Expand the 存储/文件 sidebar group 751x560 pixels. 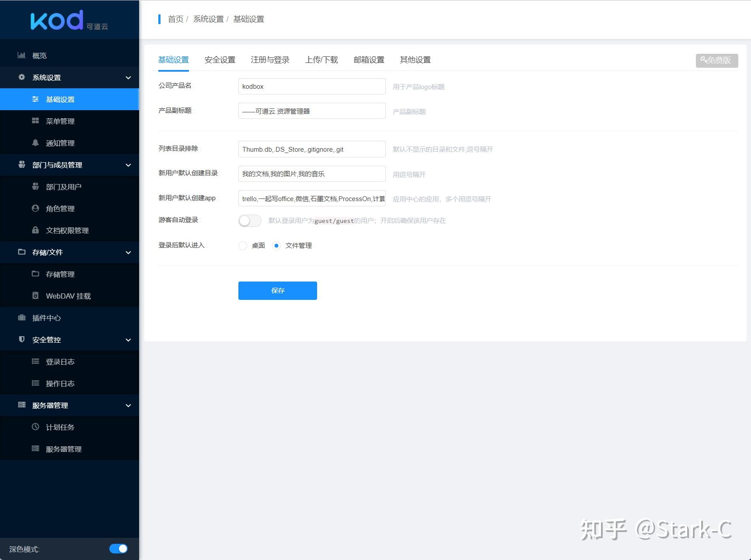point(128,252)
